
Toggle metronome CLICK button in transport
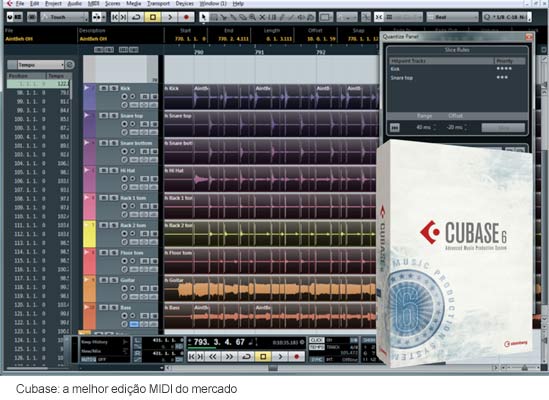(x=316, y=340)
